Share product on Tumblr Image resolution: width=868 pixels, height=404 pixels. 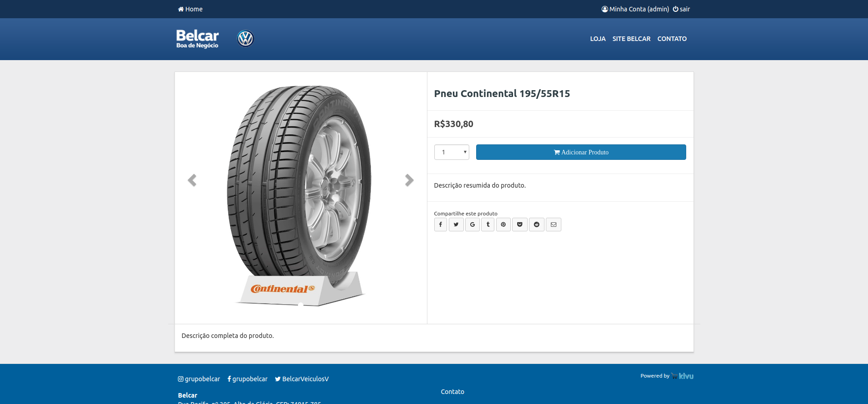[x=488, y=225]
